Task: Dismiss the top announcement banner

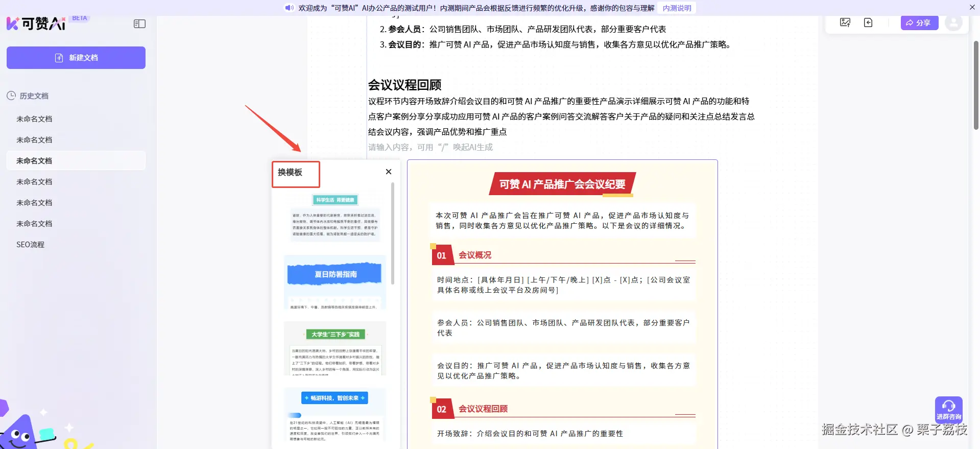Action: pos(972,7)
